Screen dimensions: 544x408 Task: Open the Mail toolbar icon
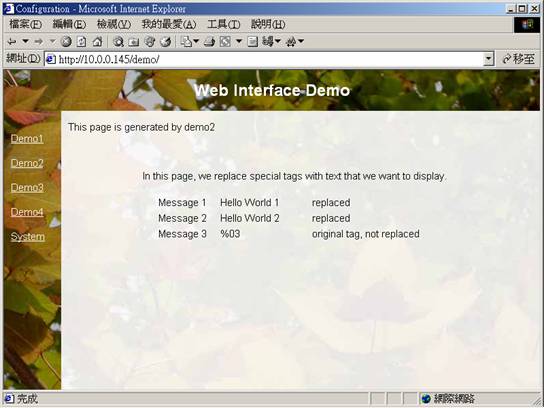187,42
